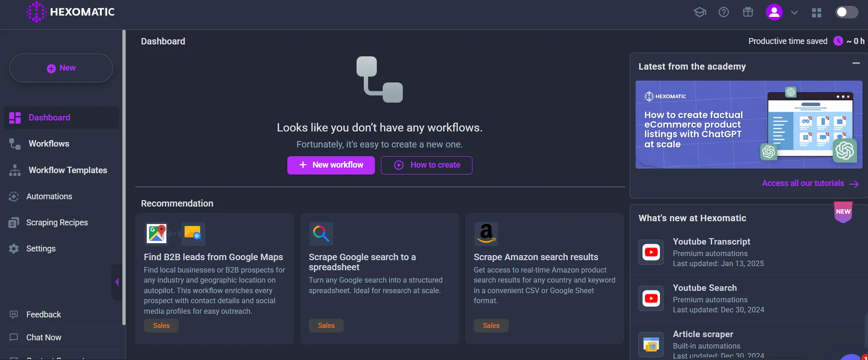Expand the user account dropdown chevron

click(x=795, y=13)
